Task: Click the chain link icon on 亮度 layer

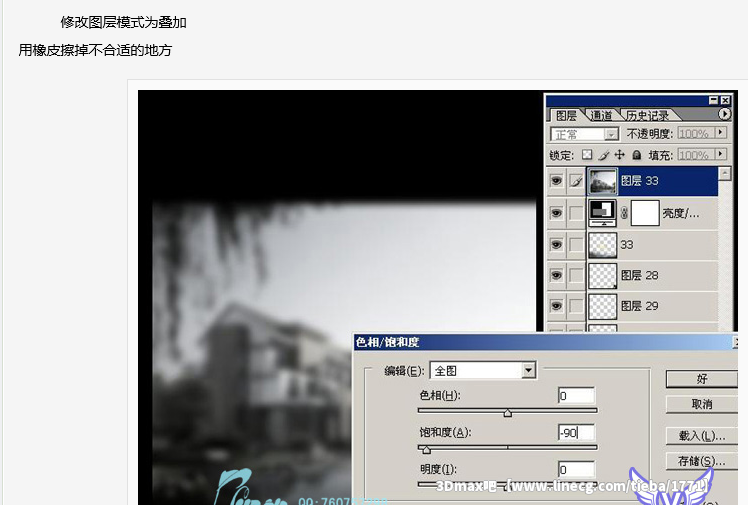Action: (x=624, y=213)
